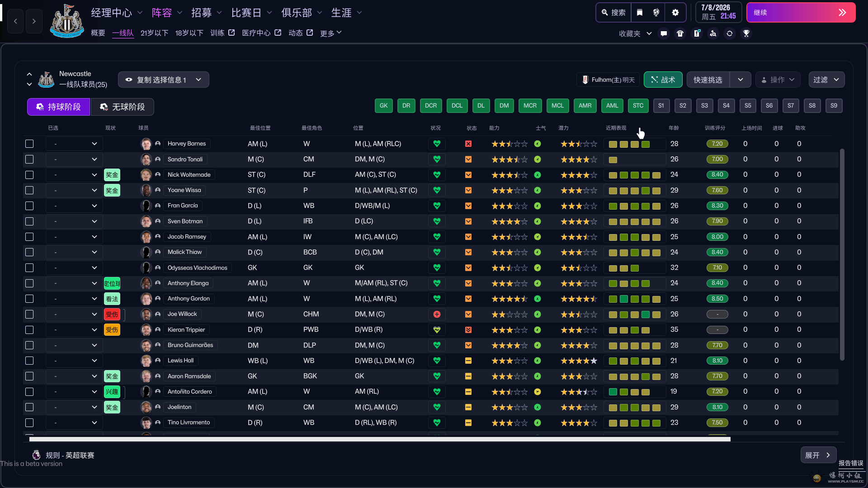Click the world globe icon
The image size is (868, 488).
pyautogui.click(x=656, y=13)
